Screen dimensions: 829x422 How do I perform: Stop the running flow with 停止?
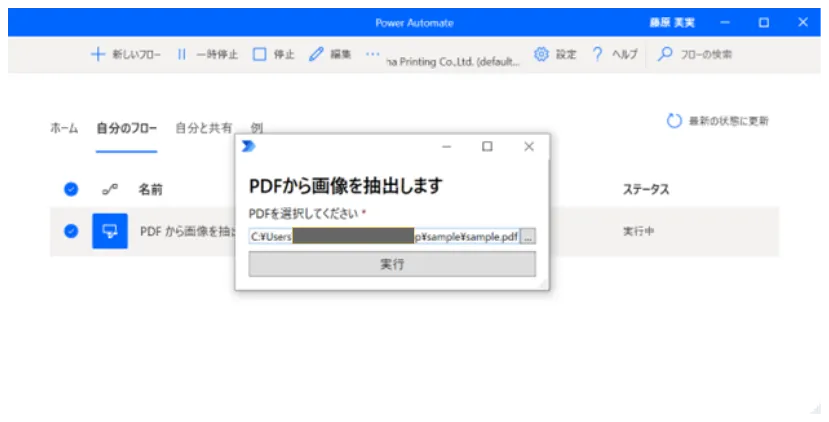tap(273, 54)
